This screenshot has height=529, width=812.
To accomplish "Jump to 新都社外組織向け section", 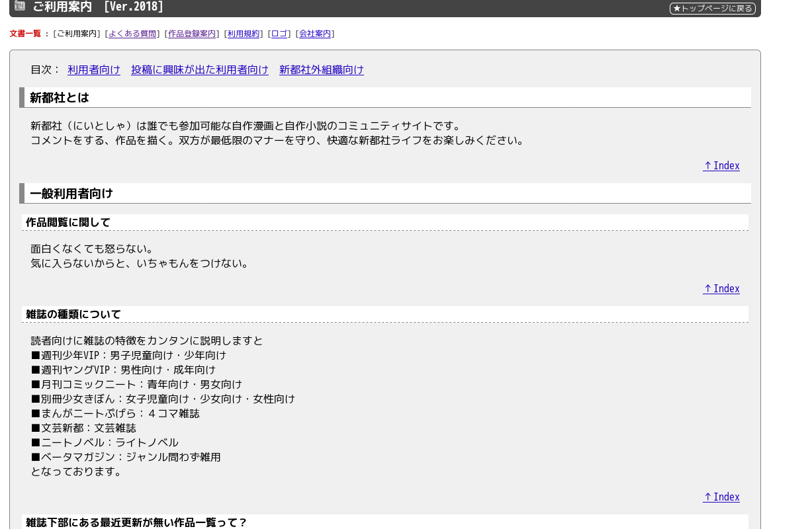I will coord(322,69).
